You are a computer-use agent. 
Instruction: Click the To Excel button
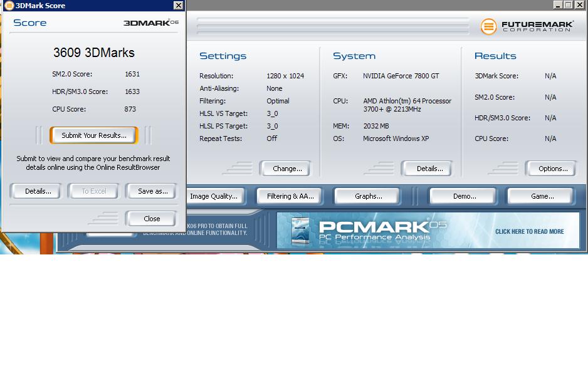point(94,191)
